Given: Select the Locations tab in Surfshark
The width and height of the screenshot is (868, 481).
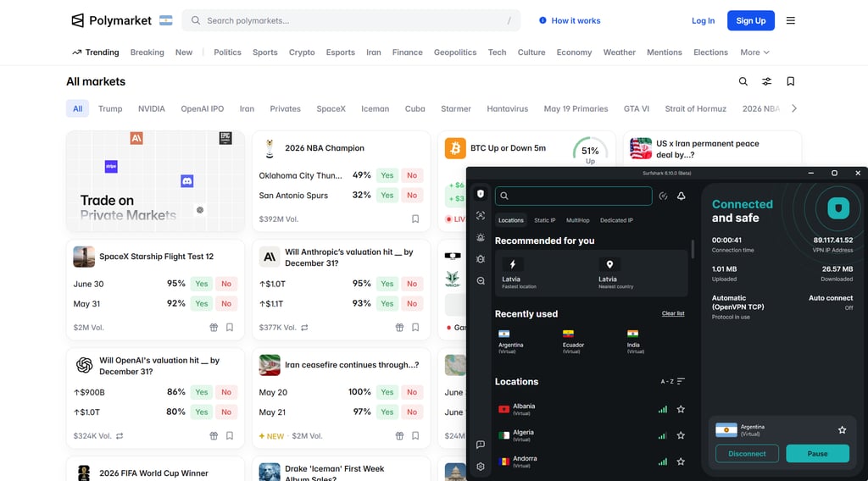Looking at the screenshot, I should click(x=510, y=220).
